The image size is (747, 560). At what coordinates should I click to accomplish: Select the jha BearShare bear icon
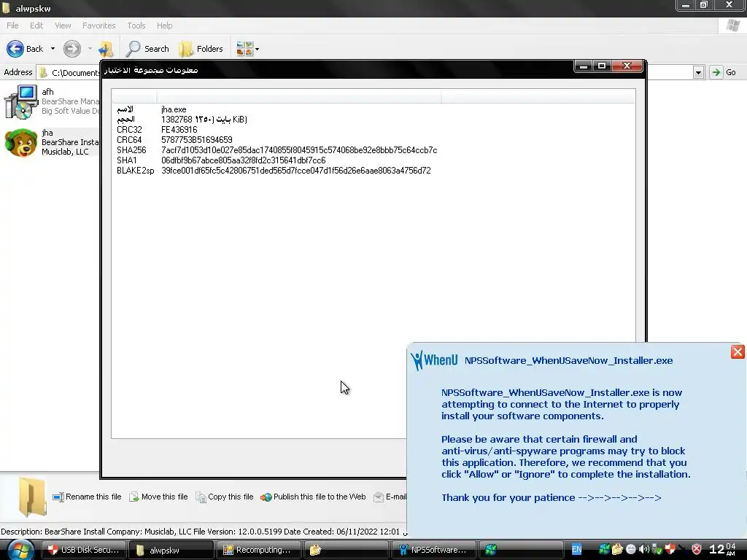point(20,142)
